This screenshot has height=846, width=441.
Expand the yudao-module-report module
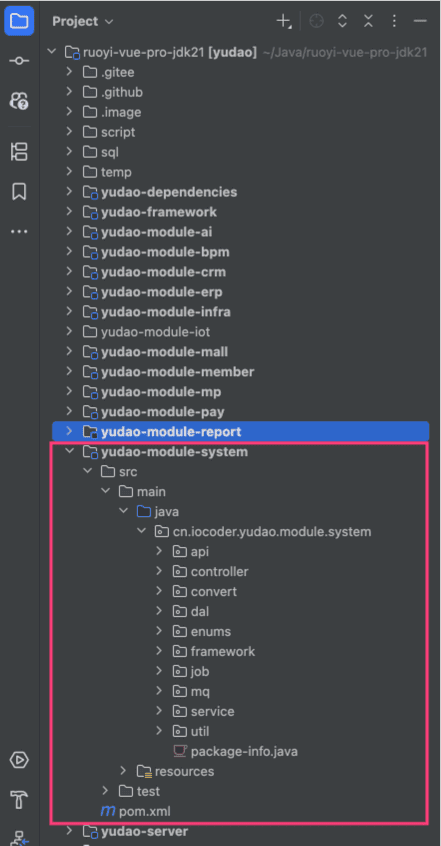(x=69, y=431)
